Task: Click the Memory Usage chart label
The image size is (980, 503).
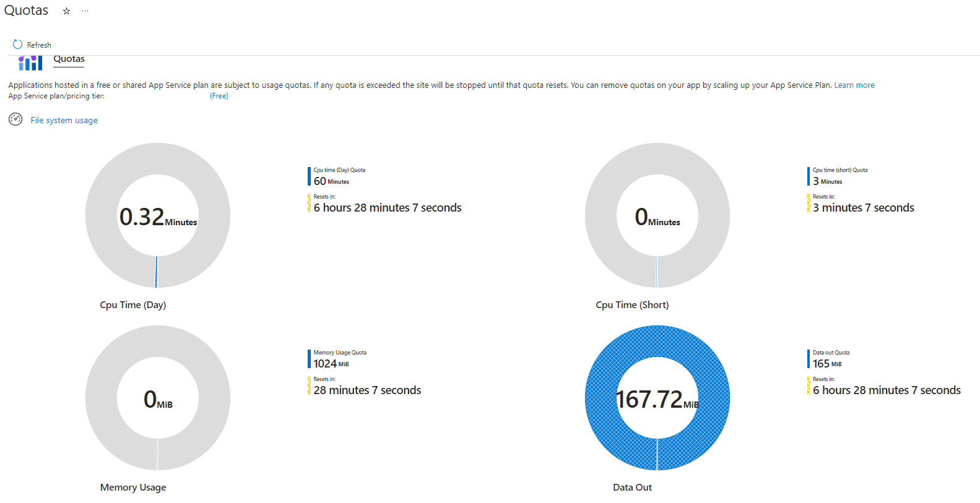Action: pos(133,488)
